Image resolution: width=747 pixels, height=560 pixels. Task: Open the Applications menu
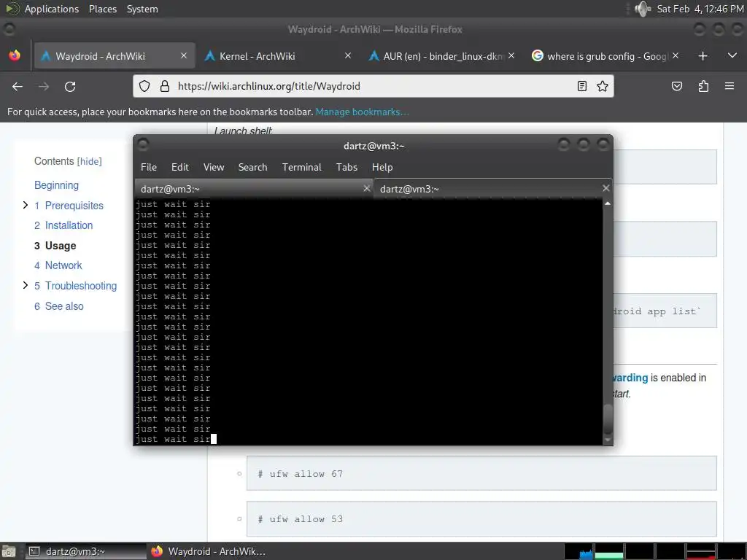(x=52, y=9)
